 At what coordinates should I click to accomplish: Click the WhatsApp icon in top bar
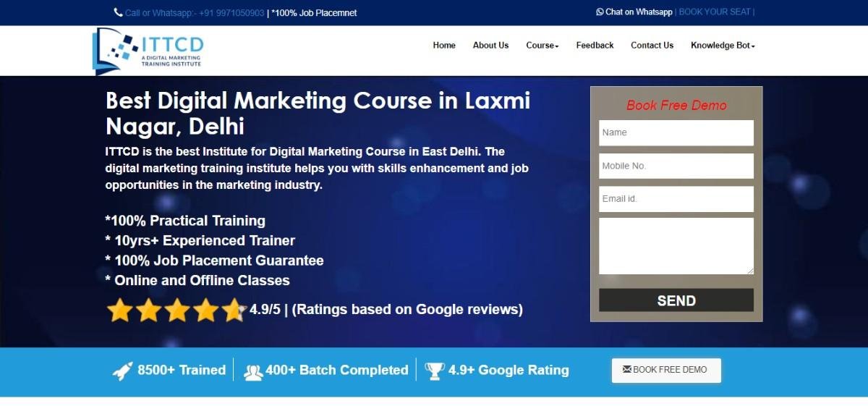(x=600, y=12)
